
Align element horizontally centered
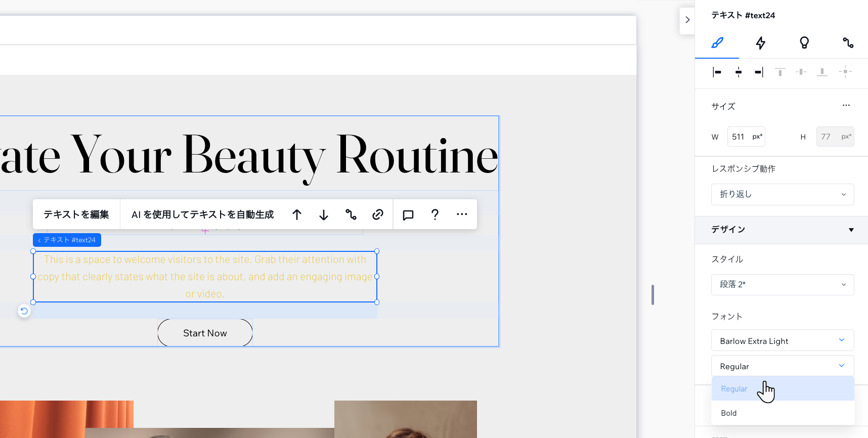click(x=739, y=72)
